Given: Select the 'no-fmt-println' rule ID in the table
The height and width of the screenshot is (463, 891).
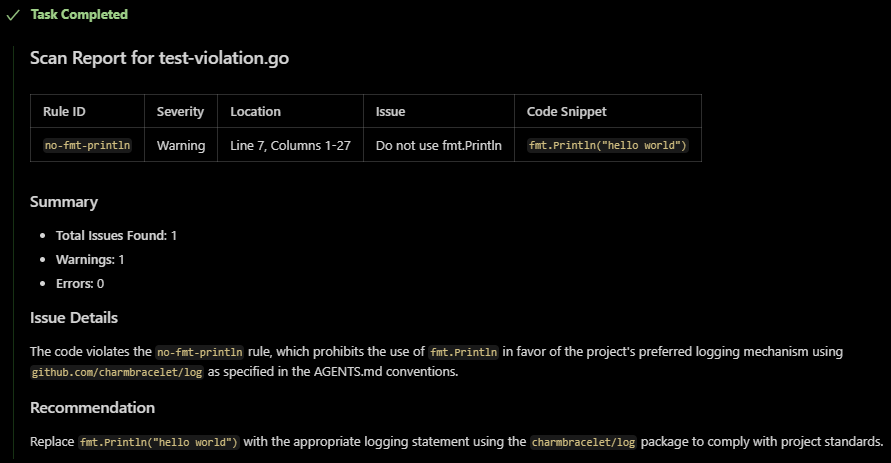Looking at the screenshot, I should pyautogui.click(x=88, y=145).
